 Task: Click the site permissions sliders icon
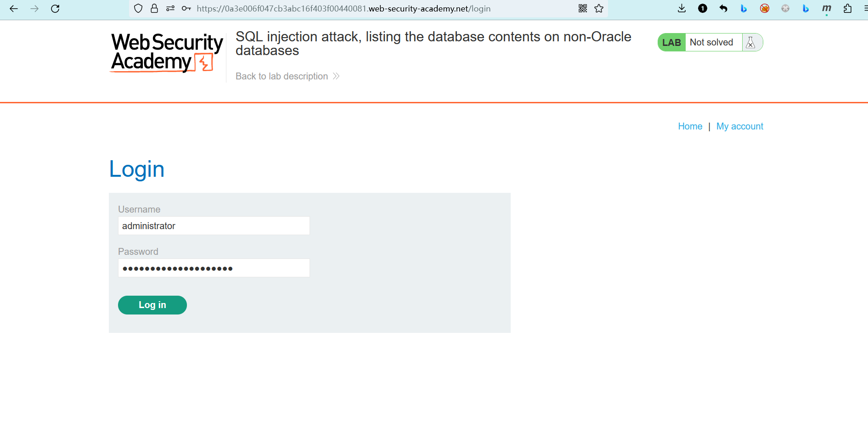click(170, 9)
